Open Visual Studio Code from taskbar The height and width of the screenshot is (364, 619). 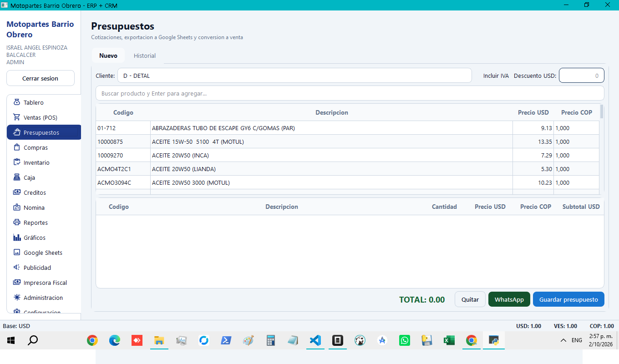click(315, 340)
